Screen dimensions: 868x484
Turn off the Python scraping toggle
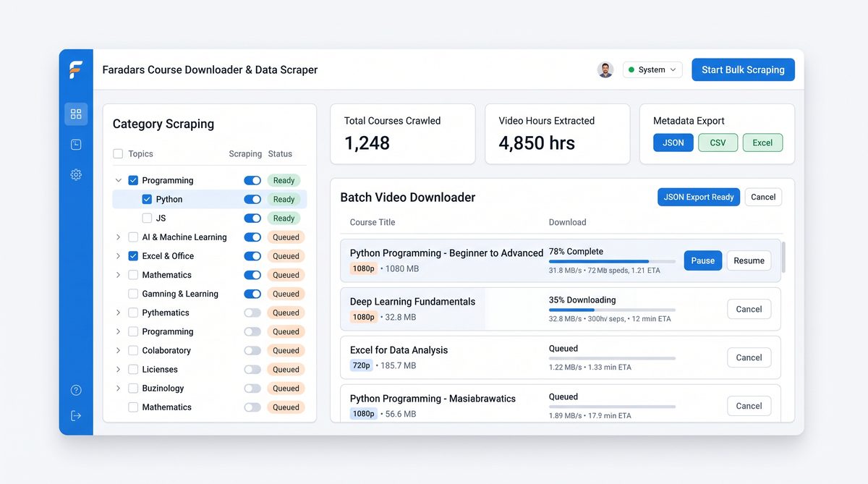click(x=252, y=199)
